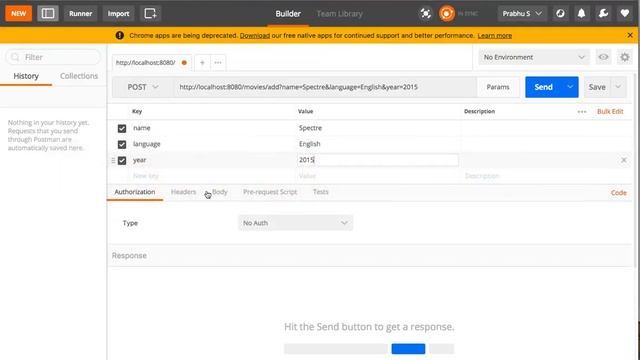Viewport: 640px width, 360px height.
Task: Open the Authorization tab
Action: pos(135,192)
